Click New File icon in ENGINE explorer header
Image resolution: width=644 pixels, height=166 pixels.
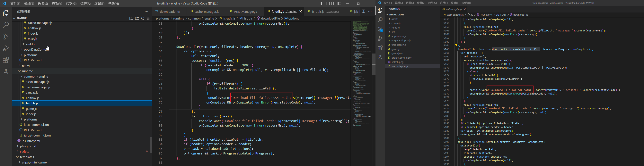pyautogui.click(x=131, y=19)
